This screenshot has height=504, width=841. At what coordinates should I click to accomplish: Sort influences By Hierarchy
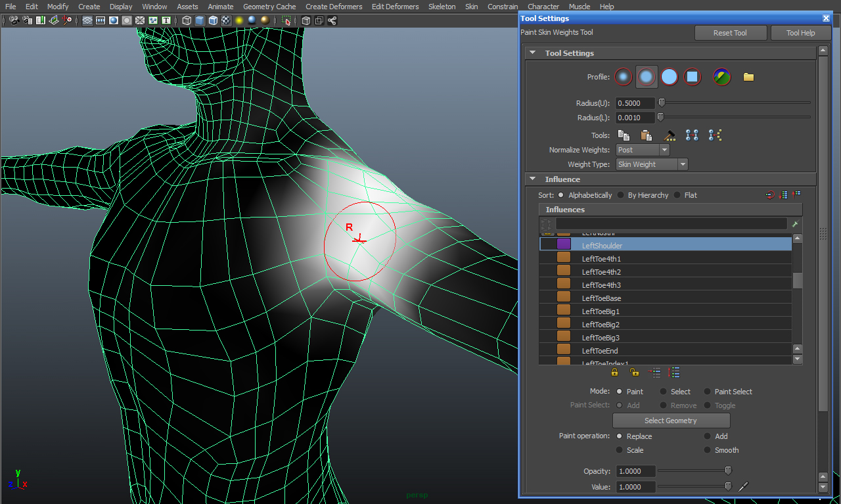621,195
